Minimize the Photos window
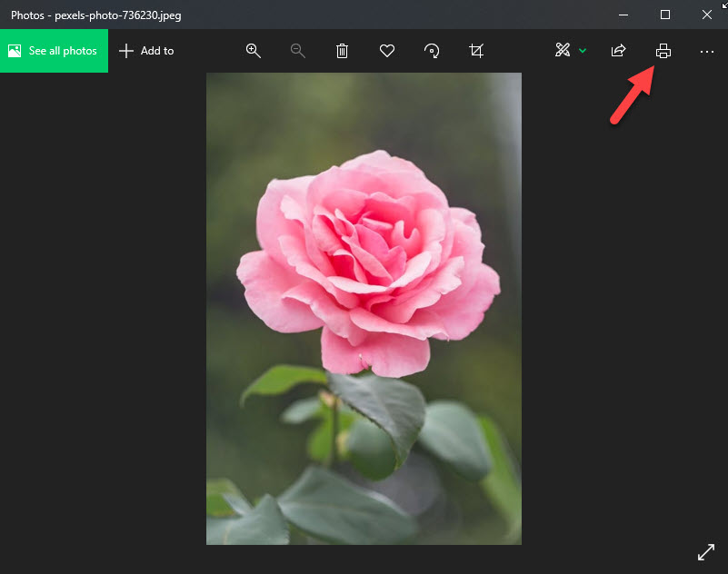728x574 pixels. pyautogui.click(x=623, y=15)
